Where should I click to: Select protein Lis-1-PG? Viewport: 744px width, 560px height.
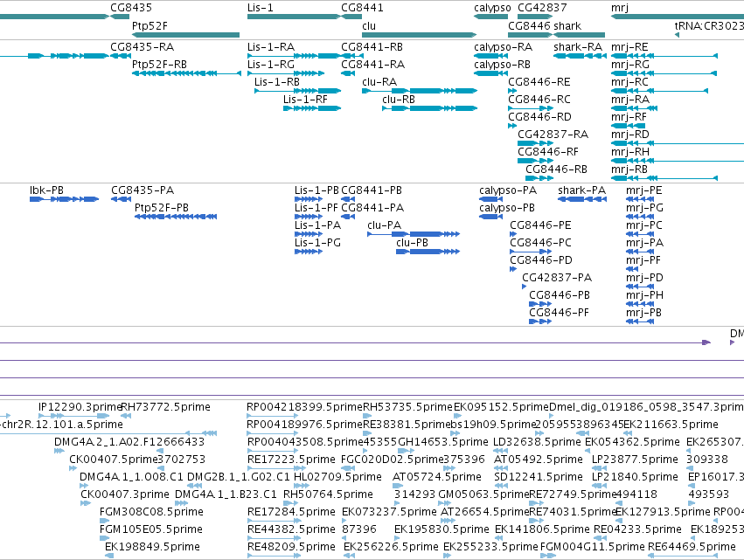(317, 242)
